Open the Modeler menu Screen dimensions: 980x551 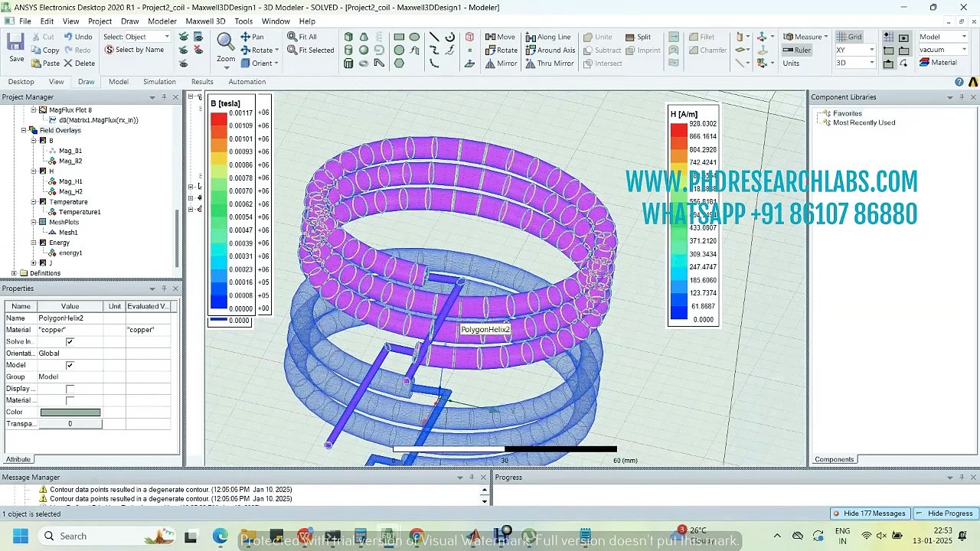coord(162,21)
